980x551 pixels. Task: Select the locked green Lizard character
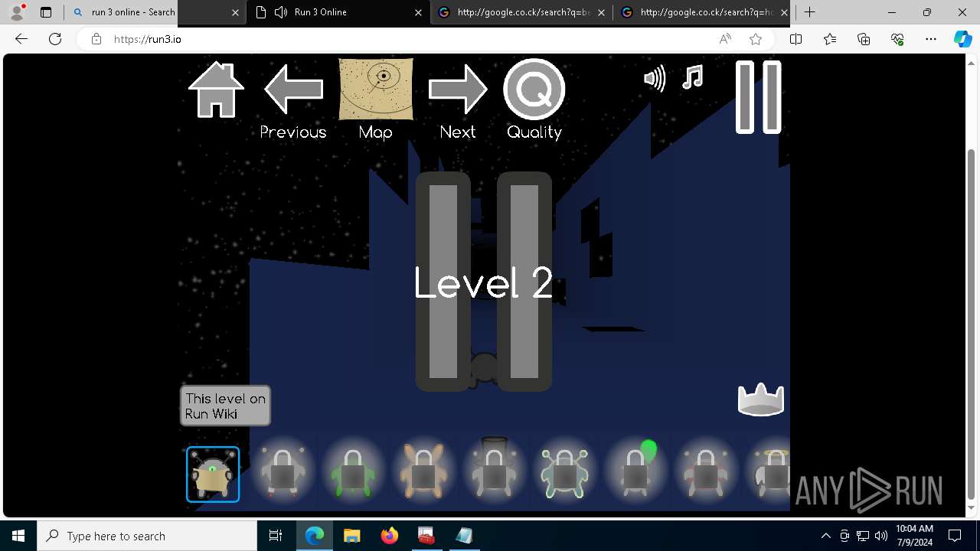tap(353, 474)
